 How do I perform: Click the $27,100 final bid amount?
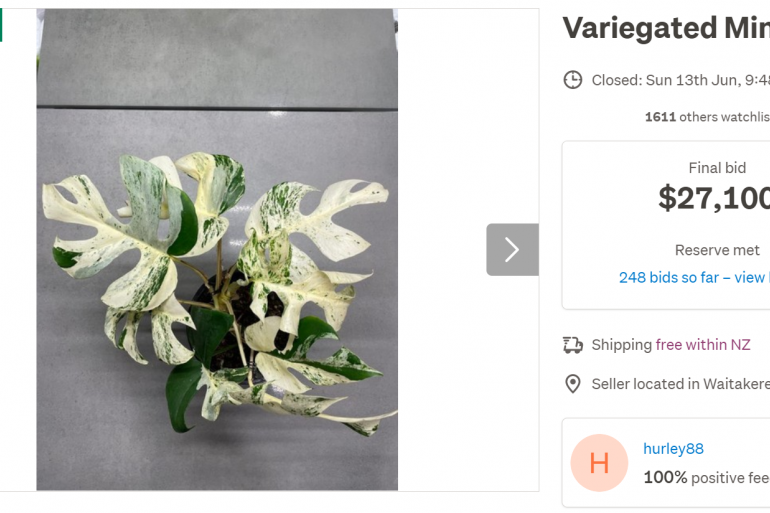714,198
